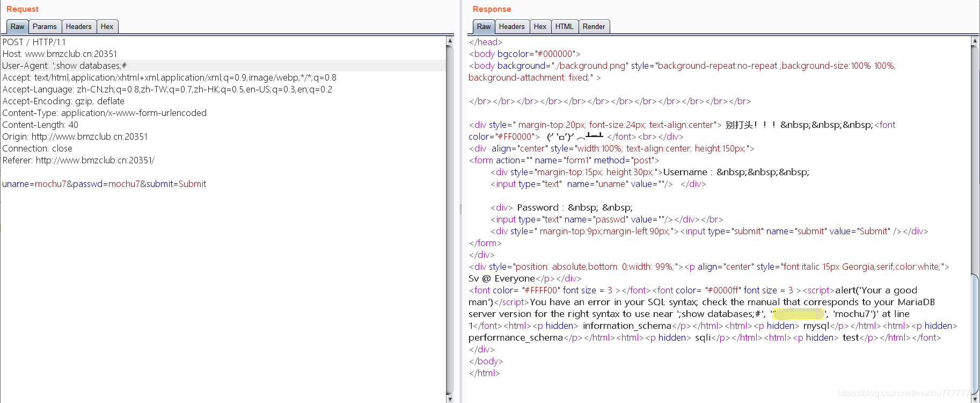
Task: Click the Connection: close line
Action: (x=37, y=148)
